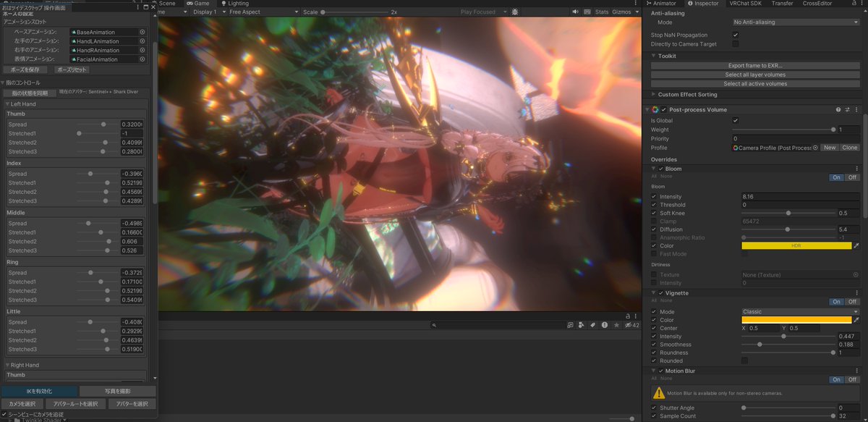Open the Vignette color swatch
The image size is (868, 422).
coord(796,320)
